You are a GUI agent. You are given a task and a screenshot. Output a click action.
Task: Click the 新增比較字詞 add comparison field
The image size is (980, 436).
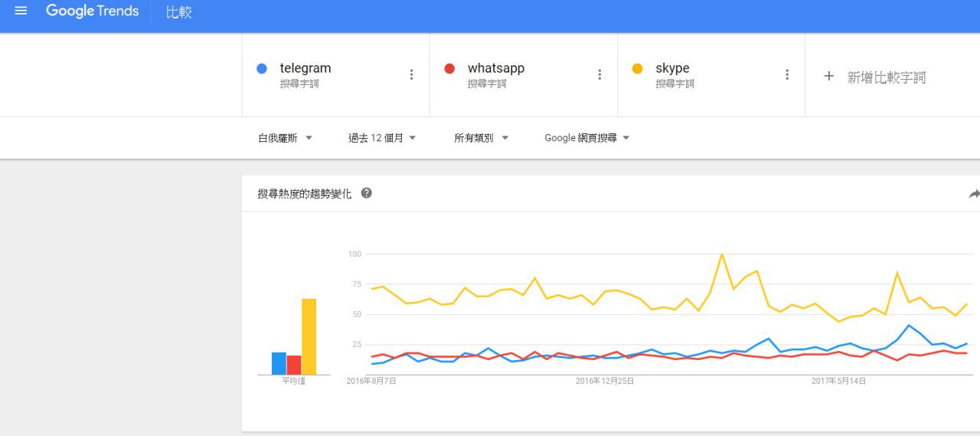pos(886,77)
